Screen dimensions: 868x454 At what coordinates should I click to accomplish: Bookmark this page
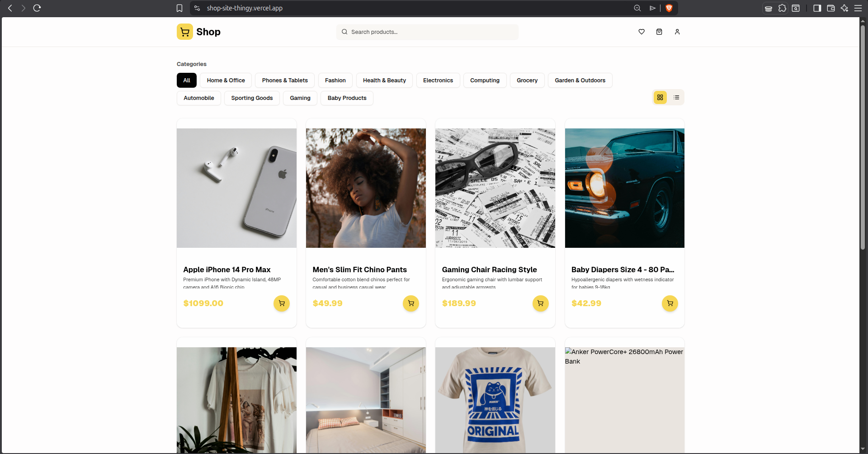click(x=179, y=8)
